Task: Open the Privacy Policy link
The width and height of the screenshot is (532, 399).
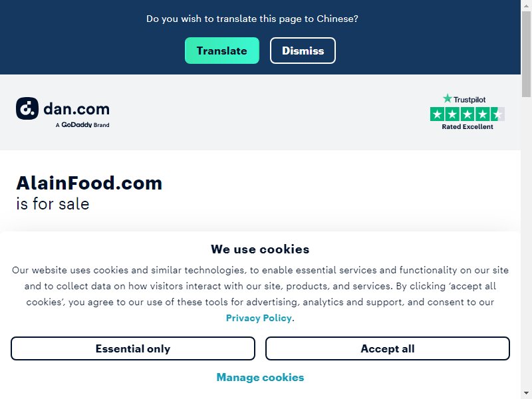Action: (259, 318)
